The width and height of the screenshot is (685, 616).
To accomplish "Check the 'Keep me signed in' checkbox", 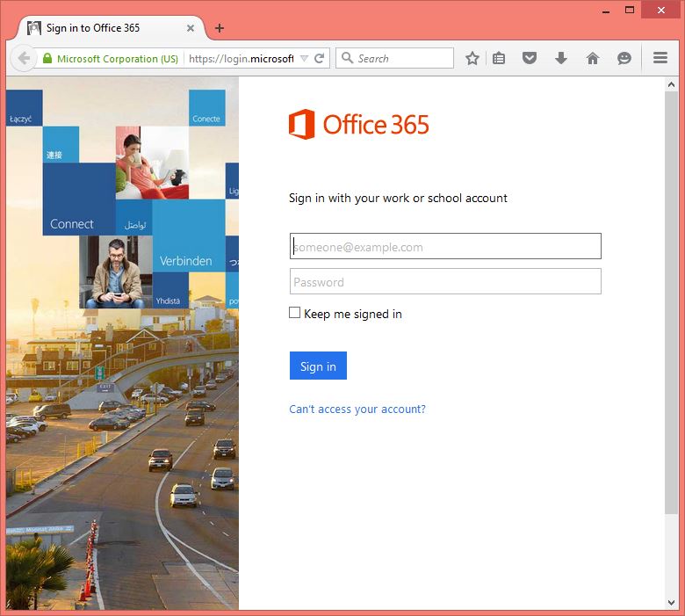I will tap(294, 313).
